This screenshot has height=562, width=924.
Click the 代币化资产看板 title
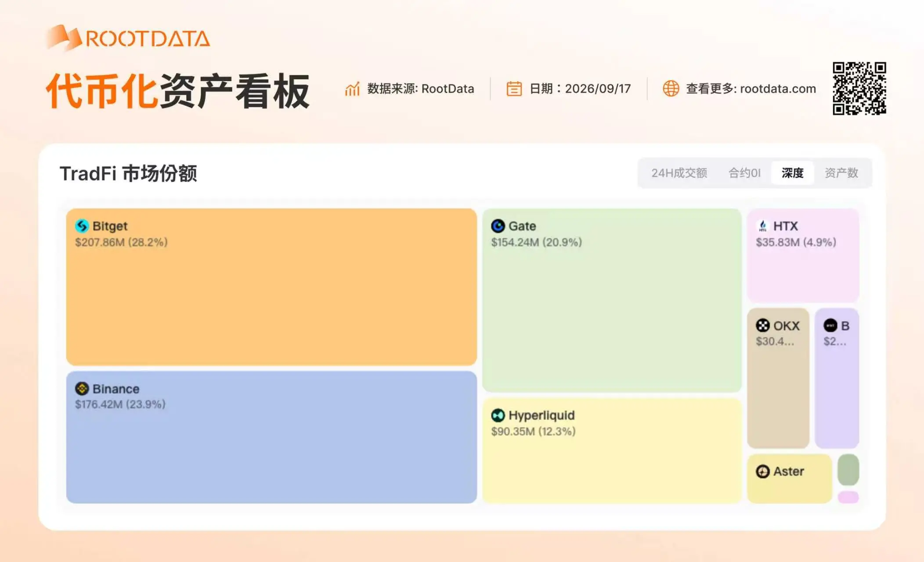178,91
